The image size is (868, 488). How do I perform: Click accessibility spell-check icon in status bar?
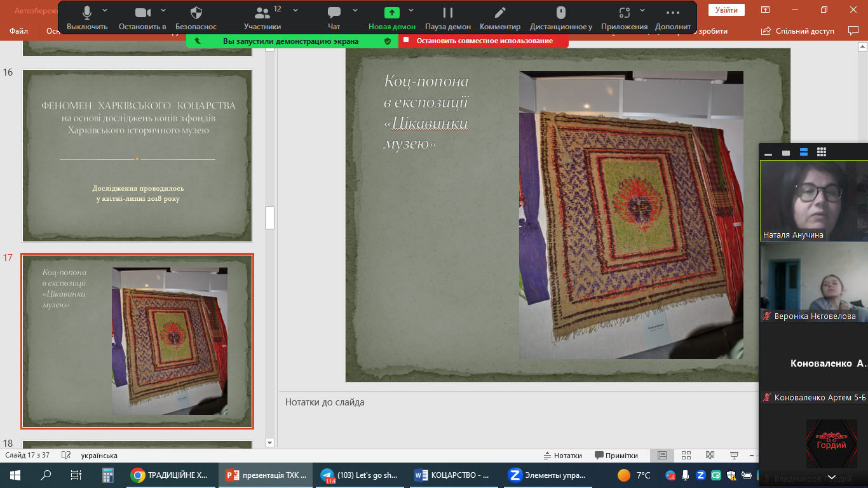tap(66, 456)
